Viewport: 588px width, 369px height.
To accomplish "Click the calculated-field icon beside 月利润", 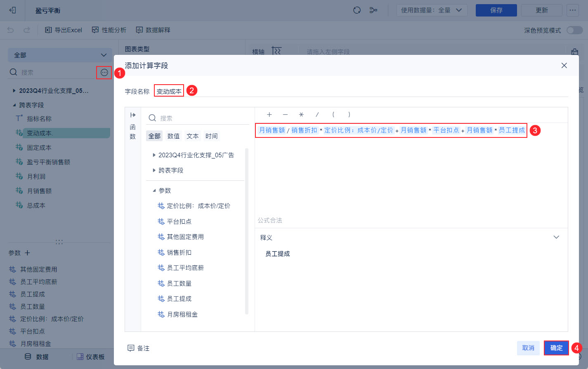I will point(19,176).
